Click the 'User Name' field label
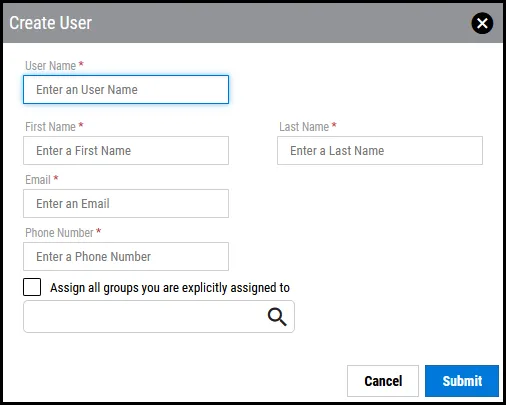Screen dimensions: 506x405 pos(51,66)
